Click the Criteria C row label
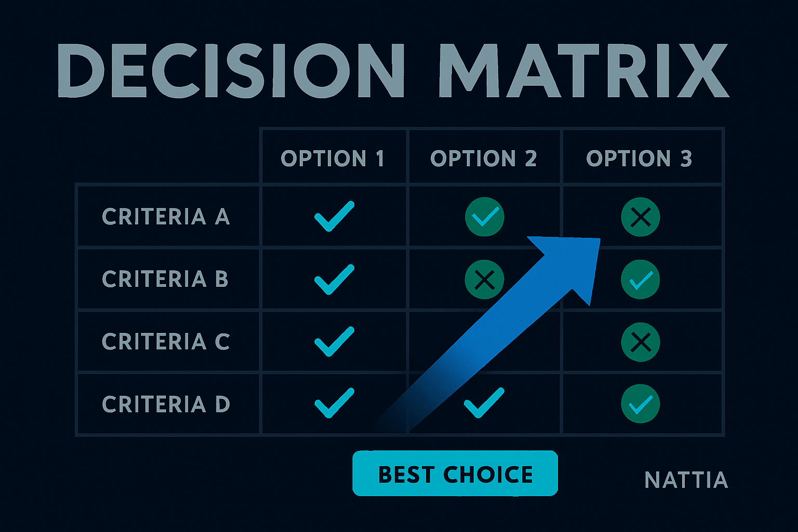Screen dimensions: 798x532 coord(166,342)
